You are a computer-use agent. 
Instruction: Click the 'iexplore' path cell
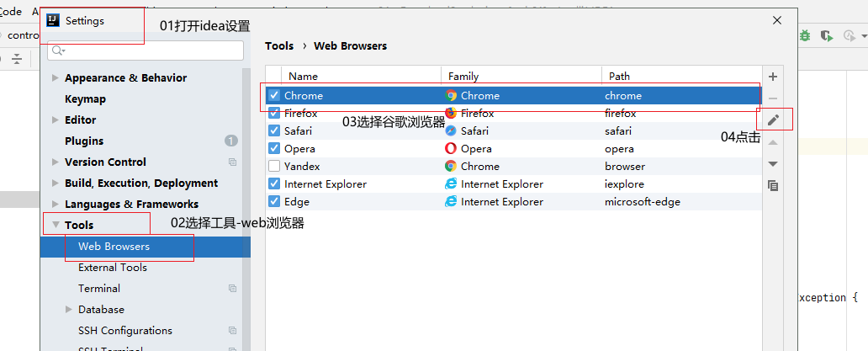coord(624,183)
